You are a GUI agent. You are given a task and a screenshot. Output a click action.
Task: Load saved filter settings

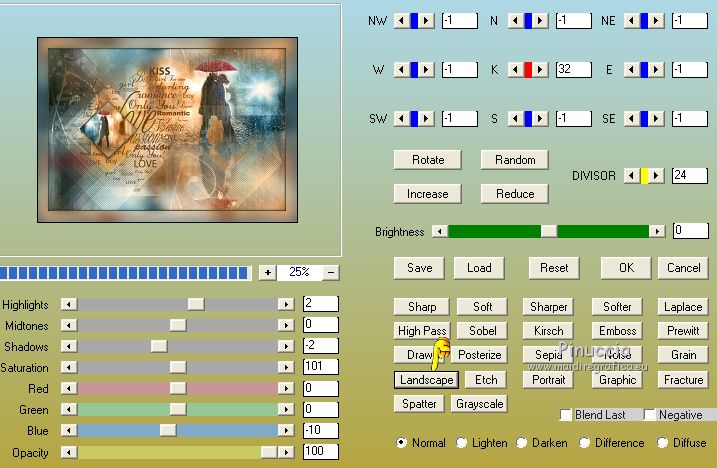[x=479, y=268]
